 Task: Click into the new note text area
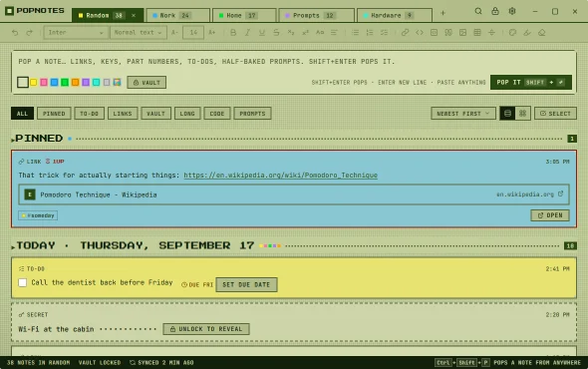click(x=294, y=62)
